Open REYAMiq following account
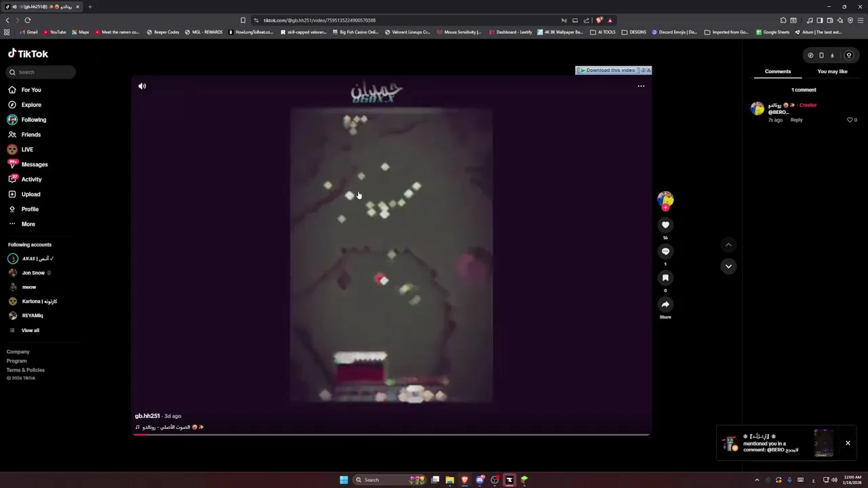868x488 pixels. coord(26,315)
